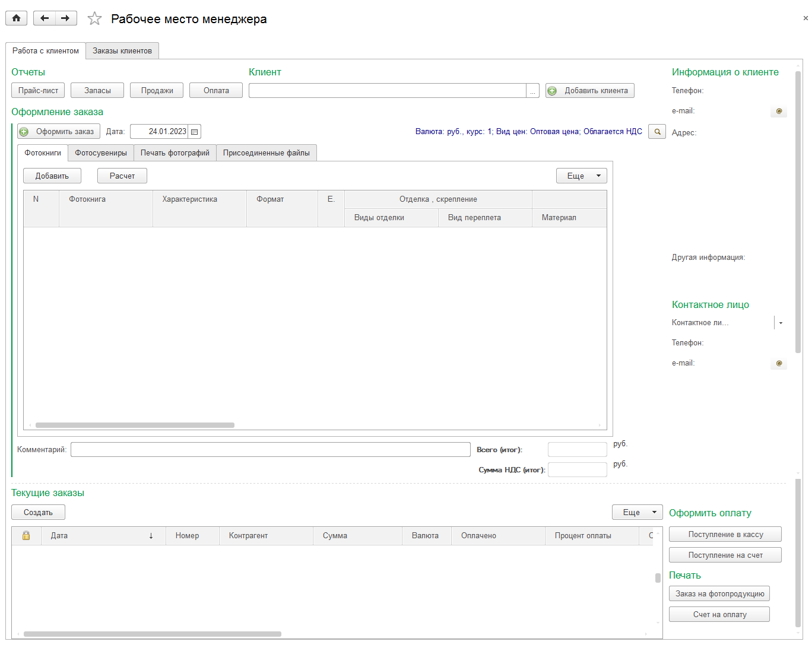Viewport: 812px width, 648px height.
Task: Select the Печать фотографий tab
Action: [x=175, y=153]
